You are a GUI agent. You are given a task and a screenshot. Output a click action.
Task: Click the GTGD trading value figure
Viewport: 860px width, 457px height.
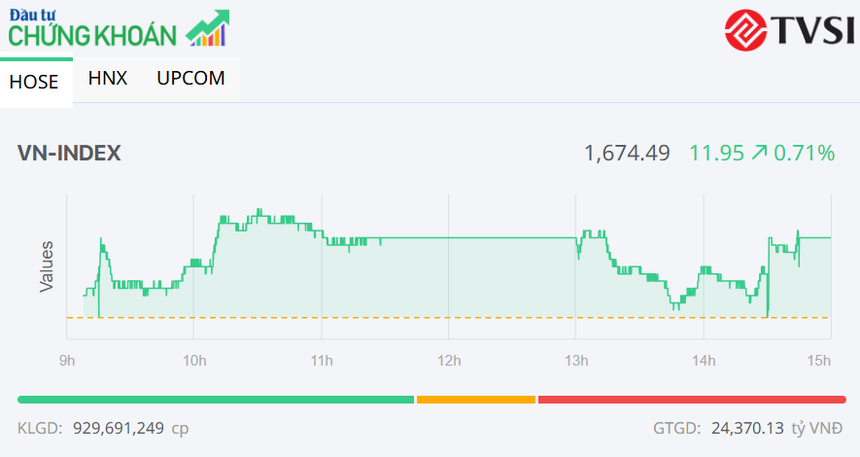745,428
